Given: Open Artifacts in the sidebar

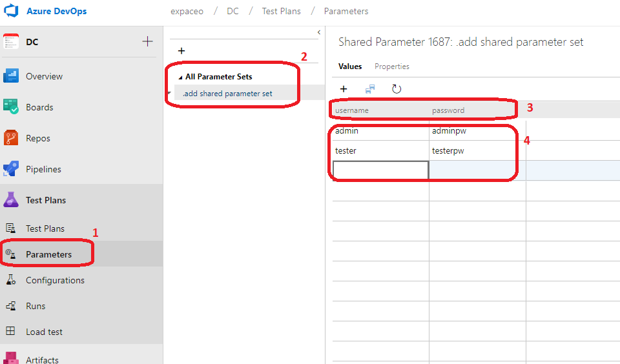Looking at the screenshot, I should (x=42, y=359).
